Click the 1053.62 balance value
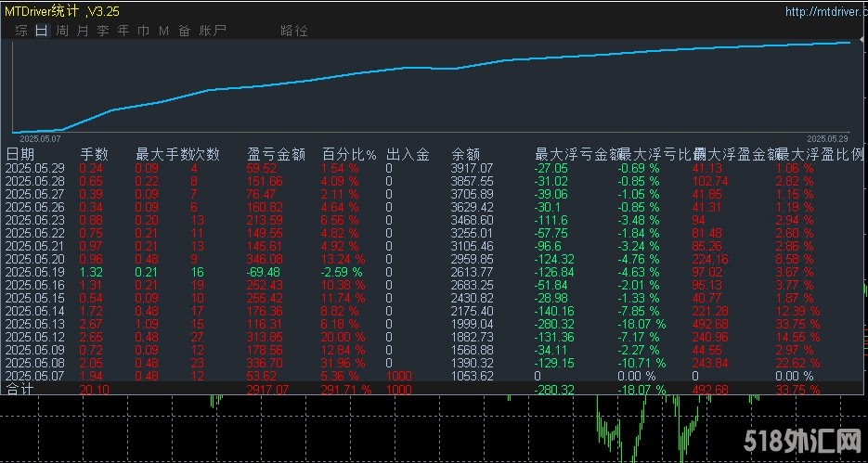 tap(472, 376)
